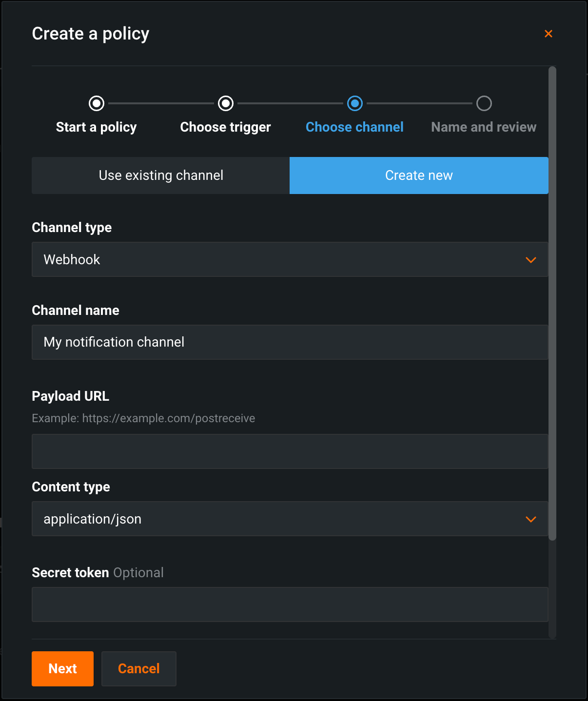Click the dialog's vertical scrollbar

tap(552, 302)
